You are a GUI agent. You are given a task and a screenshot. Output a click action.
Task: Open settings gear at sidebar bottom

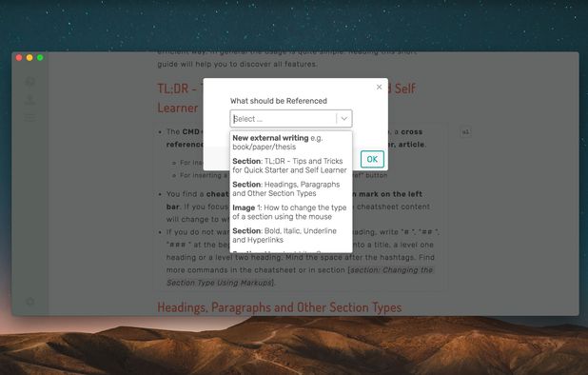[30, 302]
